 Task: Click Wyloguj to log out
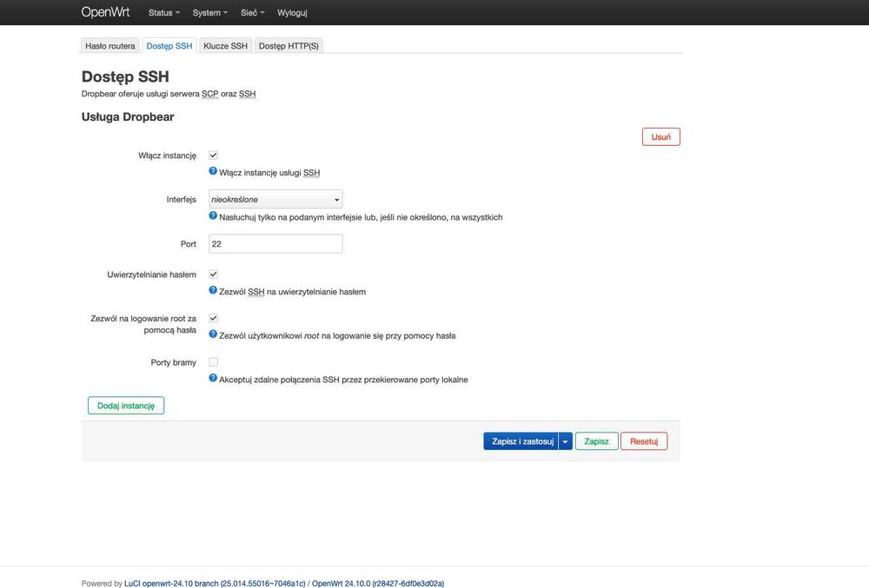click(x=292, y=13)
